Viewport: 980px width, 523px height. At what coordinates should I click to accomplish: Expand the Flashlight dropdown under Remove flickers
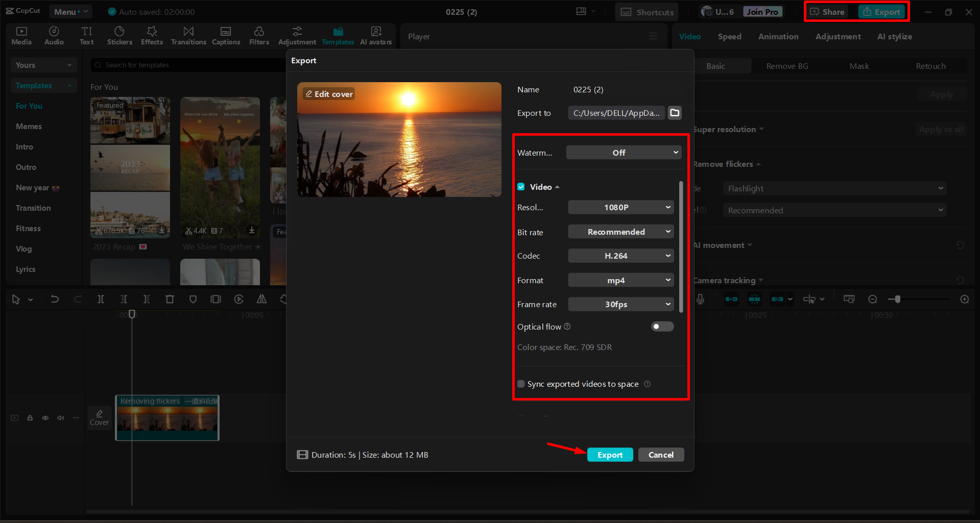[834, 188]
